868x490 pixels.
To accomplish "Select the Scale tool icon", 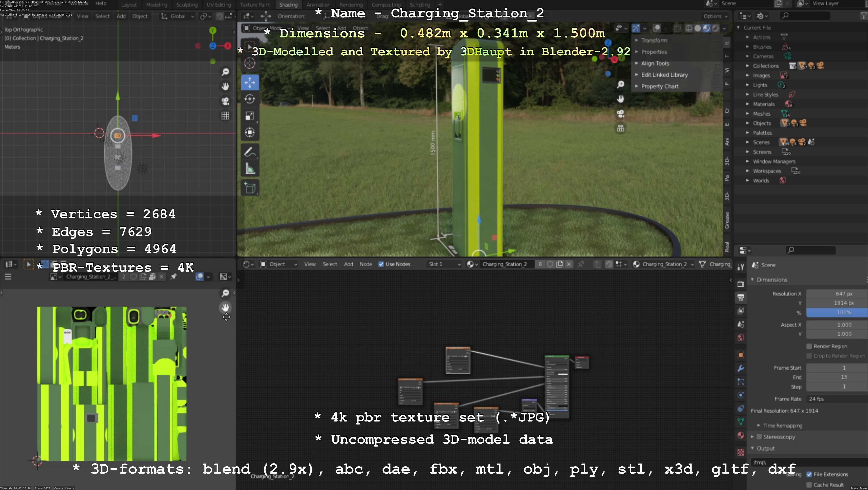I will pos(250,116).
